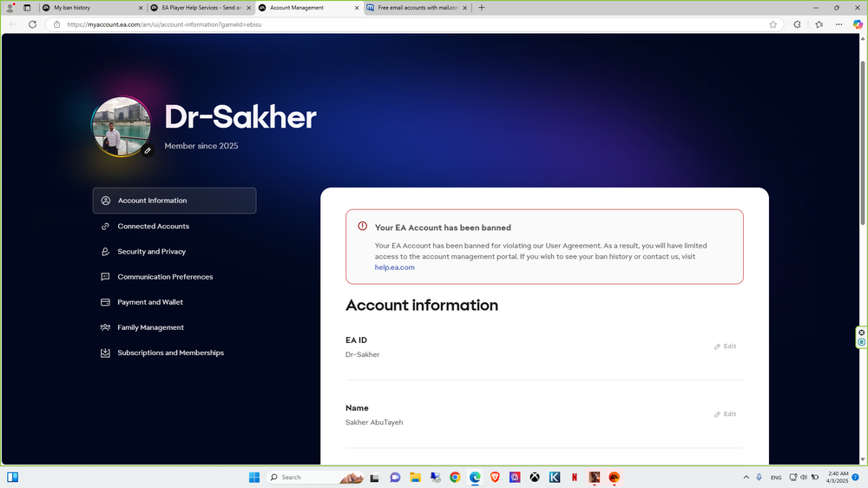Open Brave browser from taskbar

click(495, 477)
